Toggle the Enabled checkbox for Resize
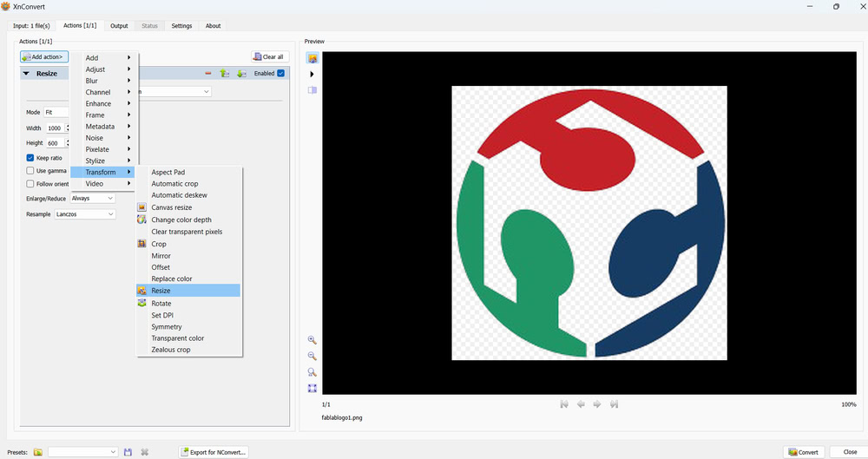Viewport: 868px width, 459px height. [281, 73]
